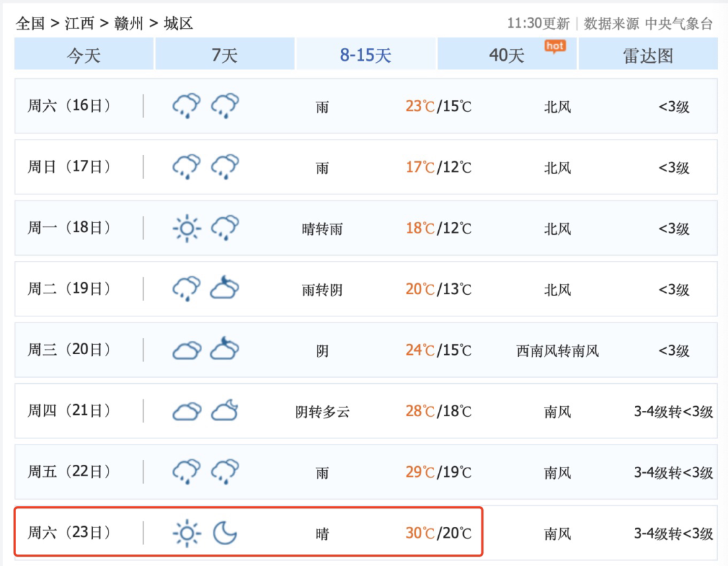
Task: Select the 8-15天 forecast tab
Action: pyautogui.click(x=366, y=54)
